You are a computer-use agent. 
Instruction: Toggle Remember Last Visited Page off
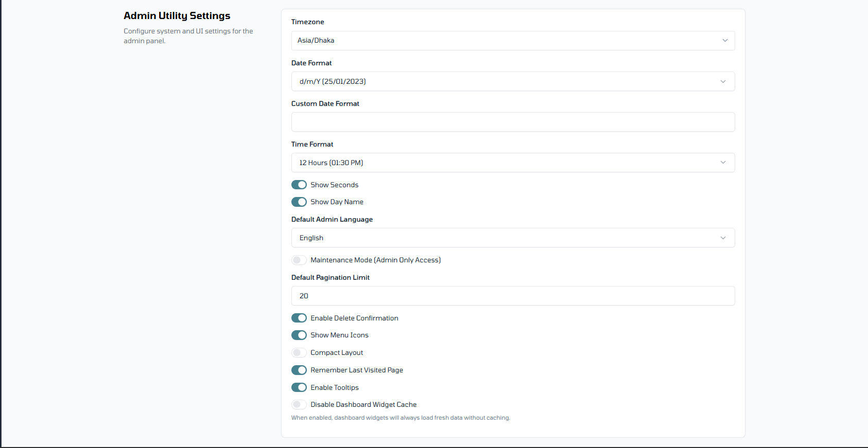299,370
